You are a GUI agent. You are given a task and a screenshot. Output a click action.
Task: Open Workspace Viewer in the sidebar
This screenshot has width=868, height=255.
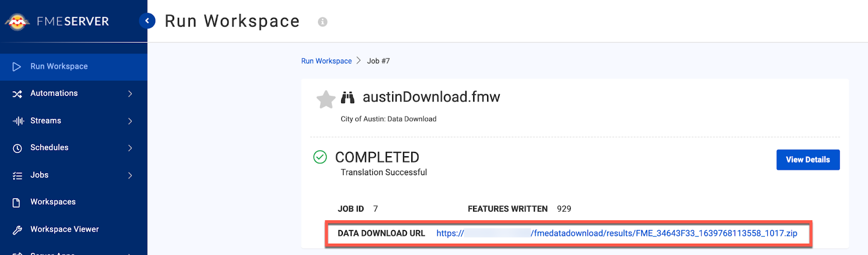point(65,229)
